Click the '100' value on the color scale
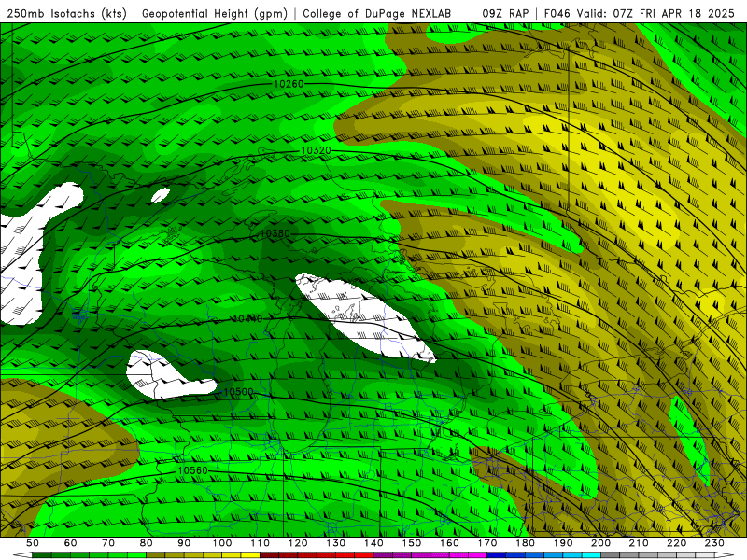The width and height of the screenshot is (747, 560). (x=222, y=543)
